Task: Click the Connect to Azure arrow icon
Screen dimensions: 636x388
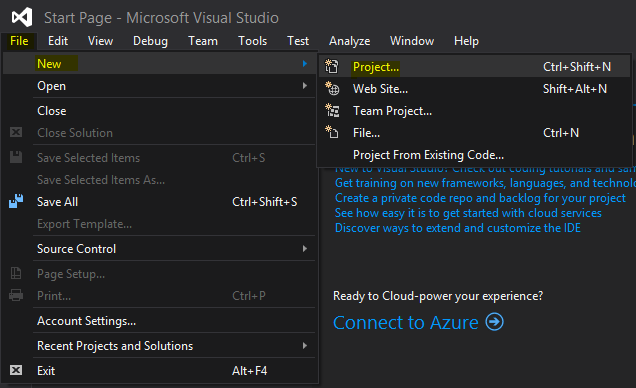Action: 494,322
